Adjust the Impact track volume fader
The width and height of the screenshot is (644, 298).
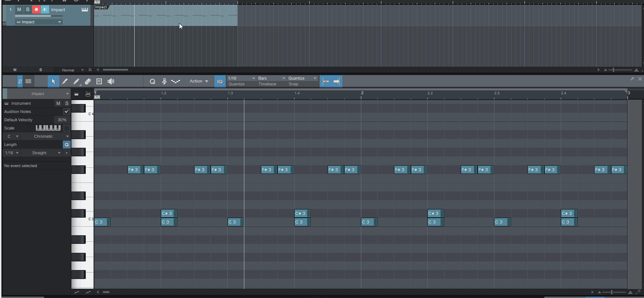click(39, 16)
